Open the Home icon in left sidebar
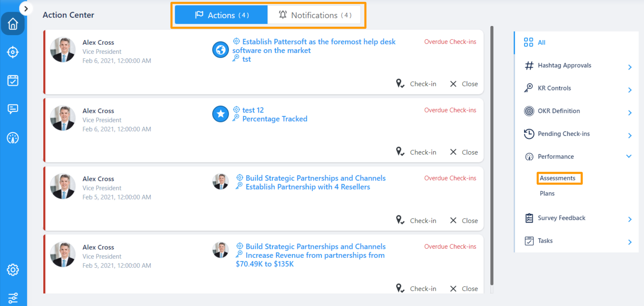Screen dimensions: 644x306 tap(13, 24)
